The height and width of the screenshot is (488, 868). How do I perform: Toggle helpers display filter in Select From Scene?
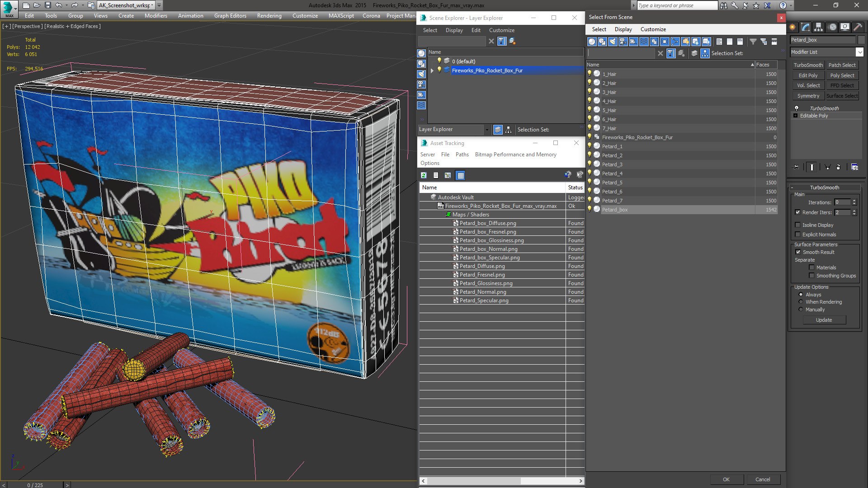(633, 42)
